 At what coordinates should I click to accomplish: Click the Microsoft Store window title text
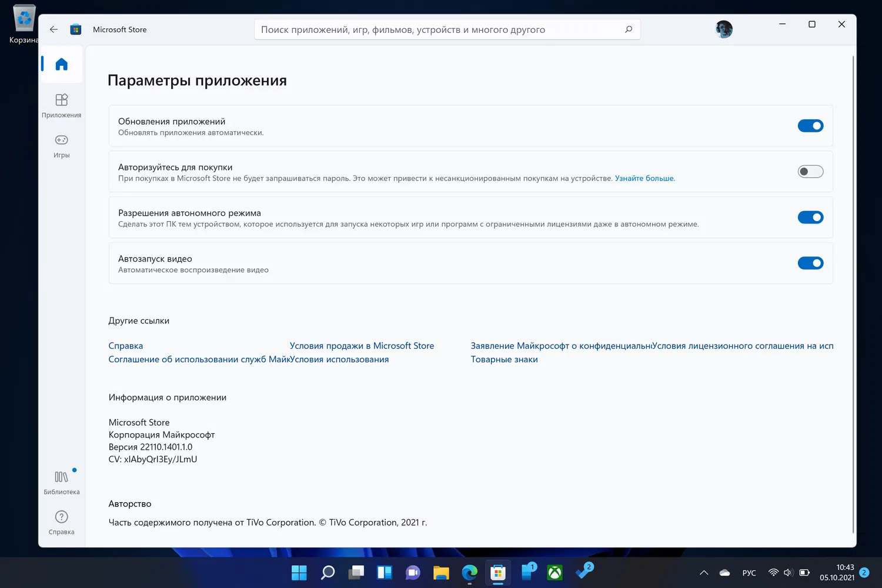[x=120, y=29]
